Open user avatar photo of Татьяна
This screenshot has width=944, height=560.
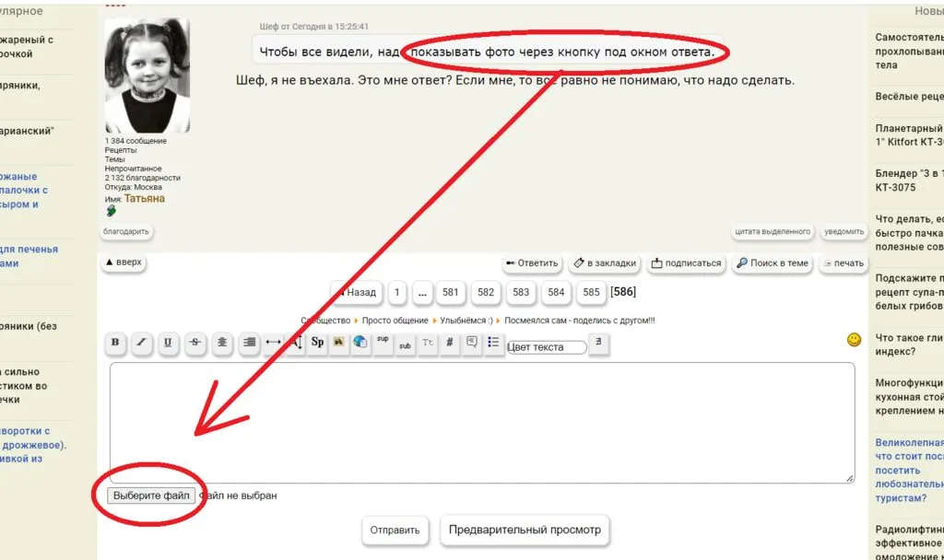(x=147, y=76)
